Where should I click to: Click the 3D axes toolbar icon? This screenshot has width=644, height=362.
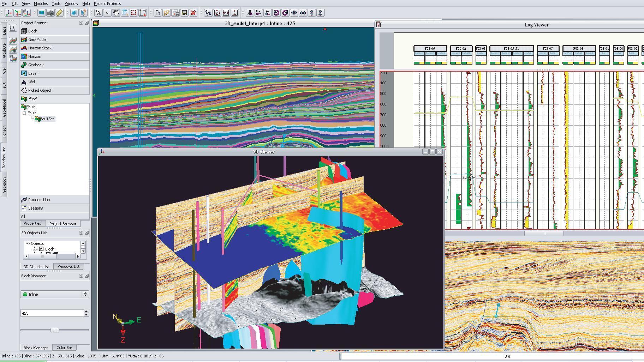tap(8, 13)
